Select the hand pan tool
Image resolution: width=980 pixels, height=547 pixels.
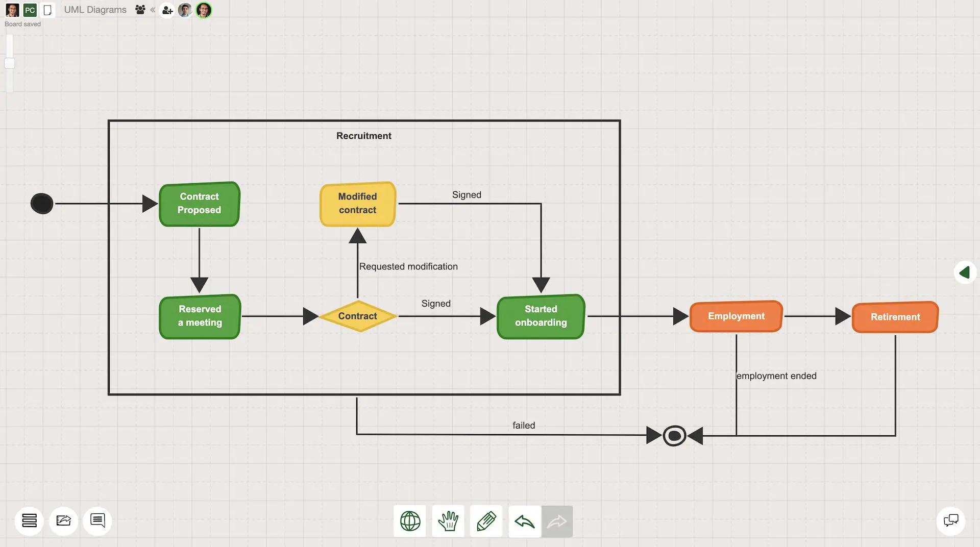pos(448,521)
